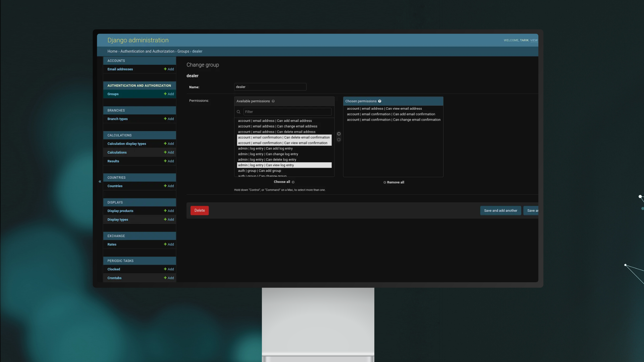
Task: Open the Branches section header
Action: [x=116, y=110]
